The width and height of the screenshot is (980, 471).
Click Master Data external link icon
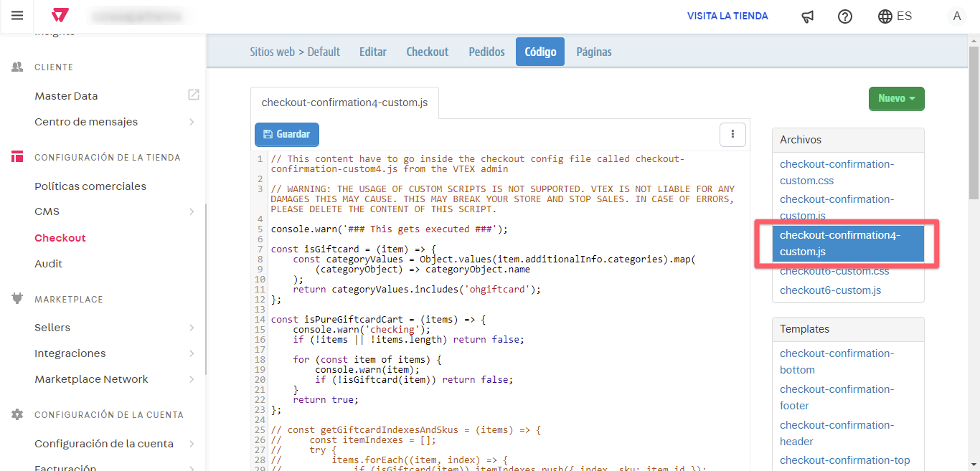click(193, 95)
